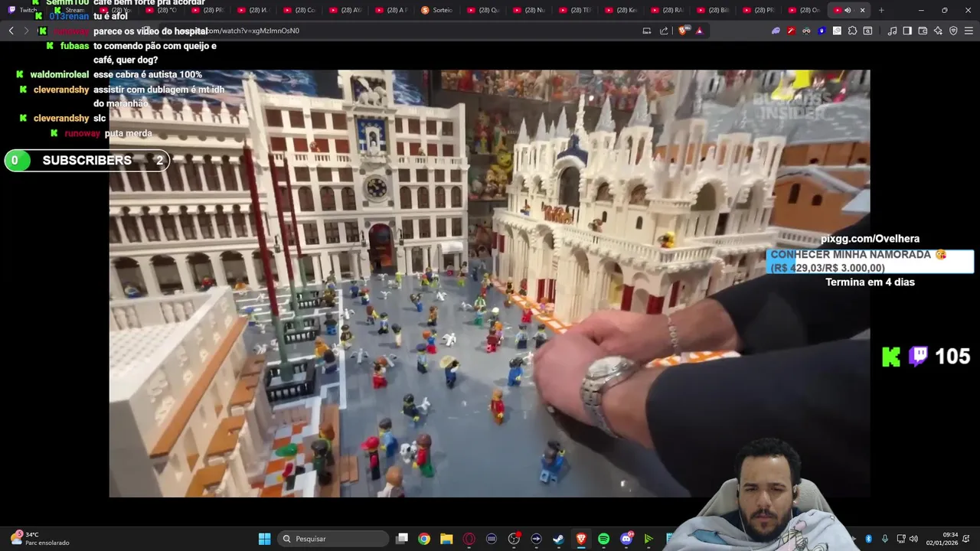This screenshot has height=551, width=980.
Task: Switch to the "(28) Co" YouTube tab
Action: click(300, 10)
